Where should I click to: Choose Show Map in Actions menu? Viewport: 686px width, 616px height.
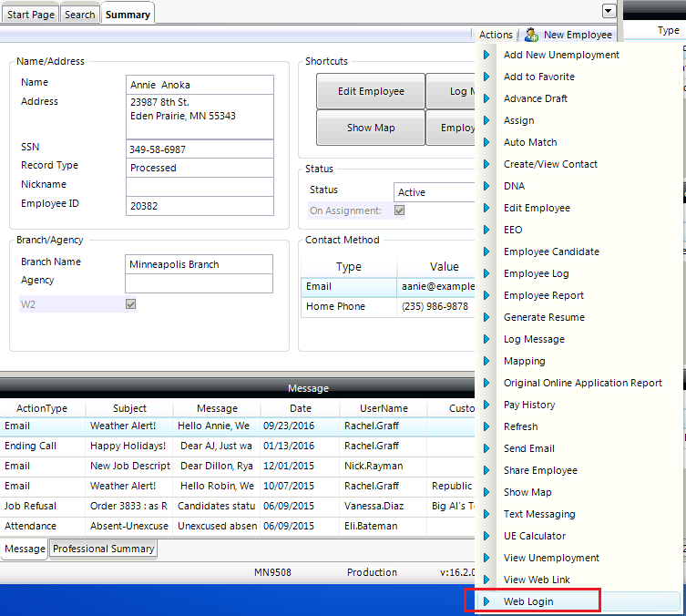(x=527, y=492)
